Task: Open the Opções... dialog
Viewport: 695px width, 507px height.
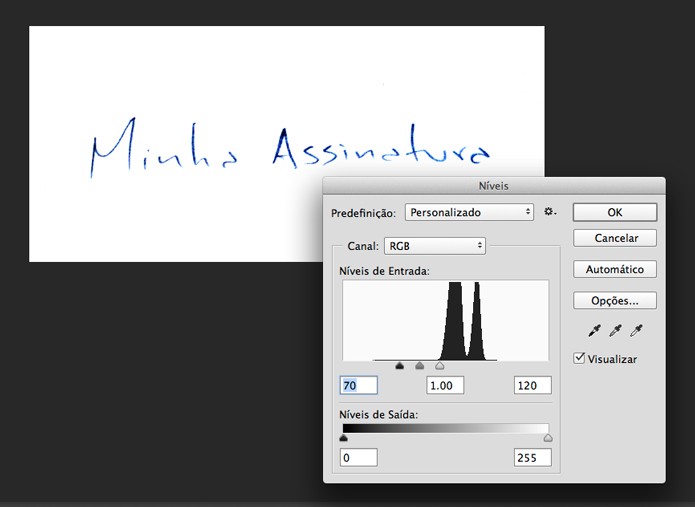Action: pyautogui.click(x=615, y=300)
